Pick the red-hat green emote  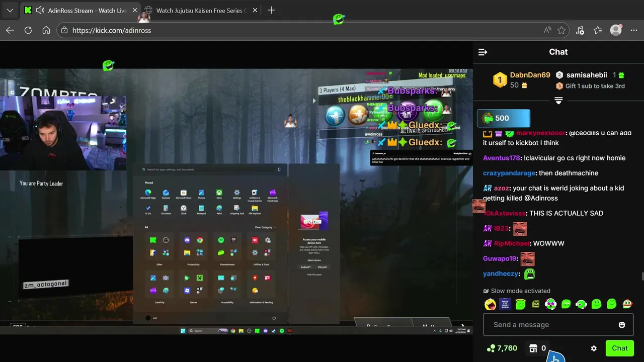point(627,304)
